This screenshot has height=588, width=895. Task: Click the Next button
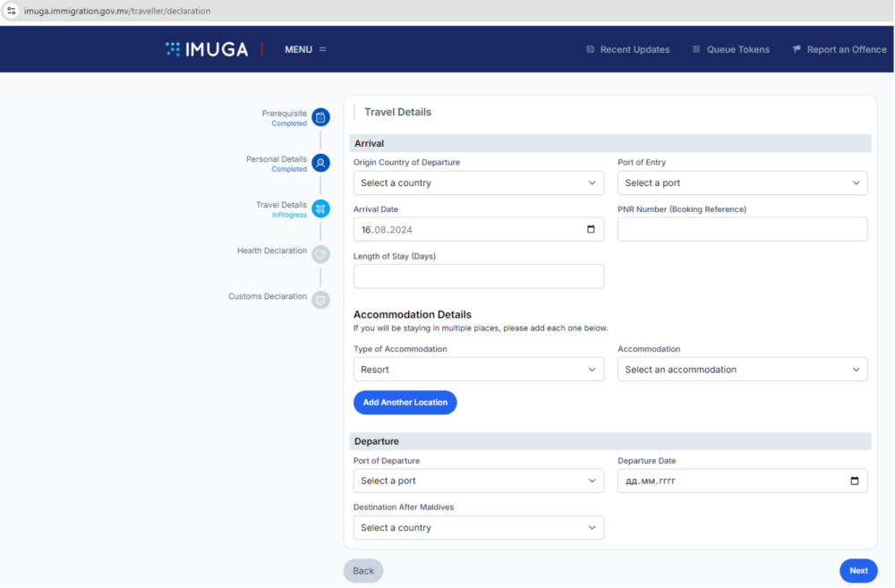tap(858, 571)
